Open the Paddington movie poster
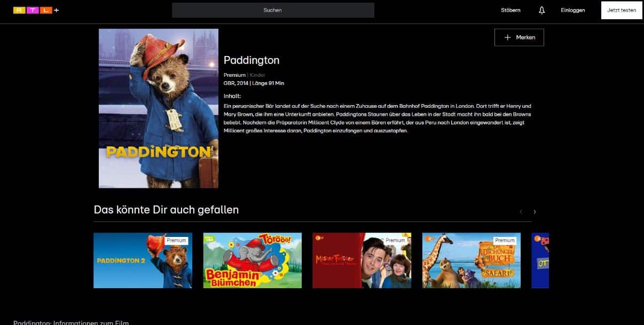Viewport: 644px width, 325px height. (159, 108)
